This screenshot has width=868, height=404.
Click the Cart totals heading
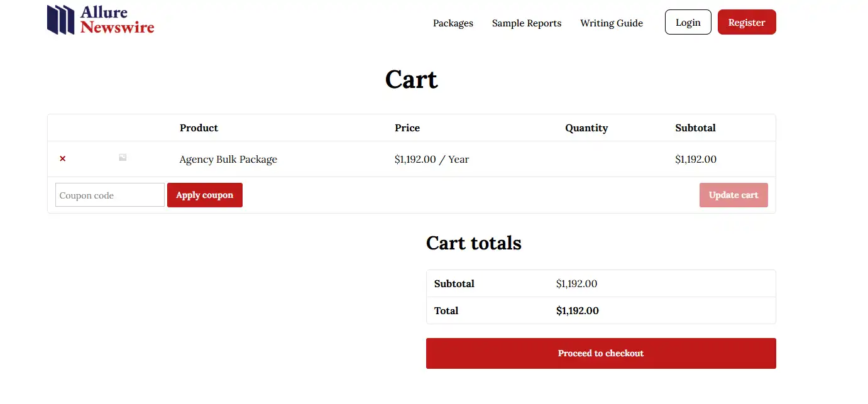pyautogui.click(x=474, y=243)
